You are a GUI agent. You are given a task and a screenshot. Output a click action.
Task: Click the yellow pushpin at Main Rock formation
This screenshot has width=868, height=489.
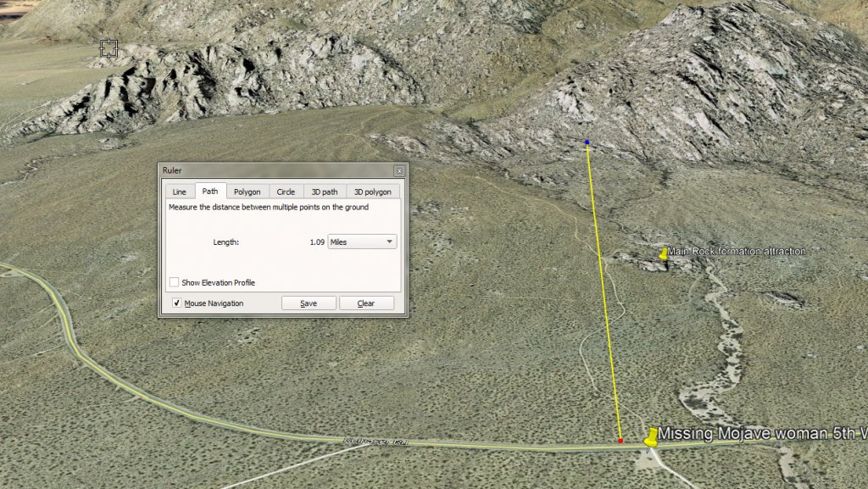coord(664,253)
